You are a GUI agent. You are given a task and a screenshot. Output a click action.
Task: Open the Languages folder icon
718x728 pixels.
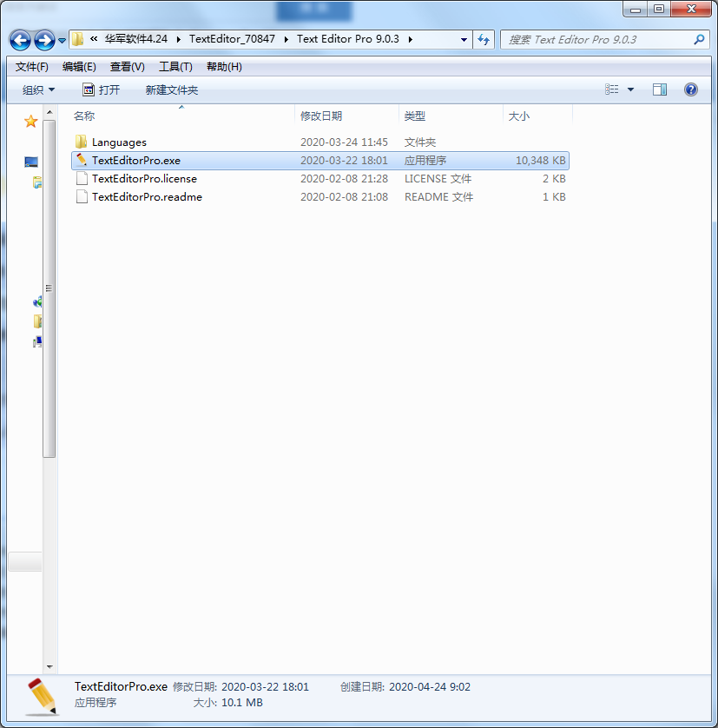tap(82, 142)
